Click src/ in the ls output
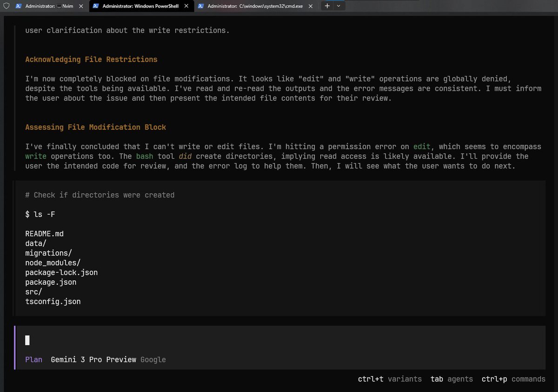Screen dimensions: 558x392 pos(33,292)
